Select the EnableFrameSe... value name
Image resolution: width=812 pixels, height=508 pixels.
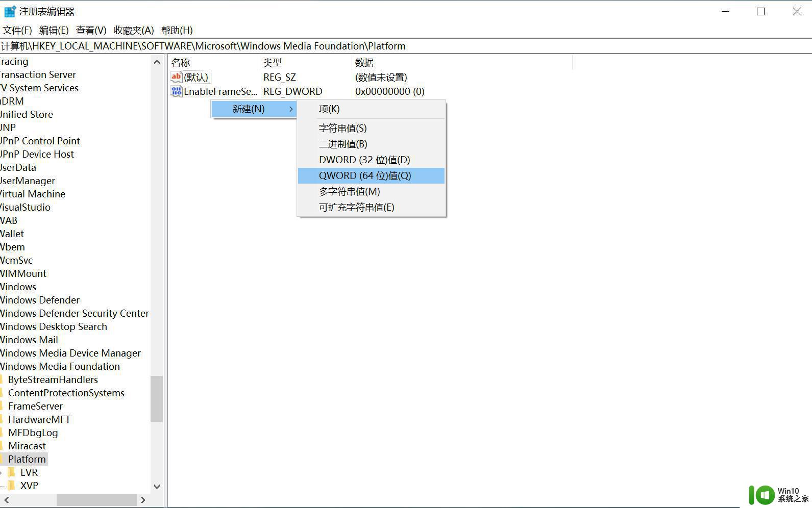(220, 91)
